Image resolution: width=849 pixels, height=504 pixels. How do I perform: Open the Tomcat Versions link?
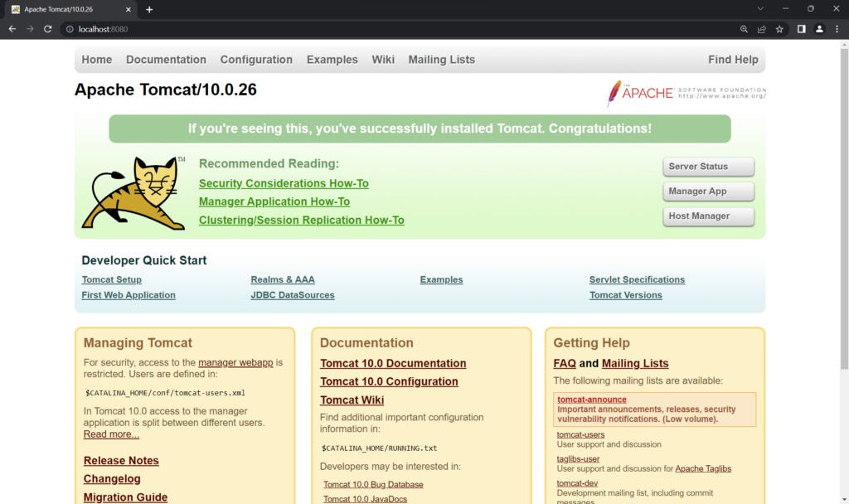tap(625, 295)
